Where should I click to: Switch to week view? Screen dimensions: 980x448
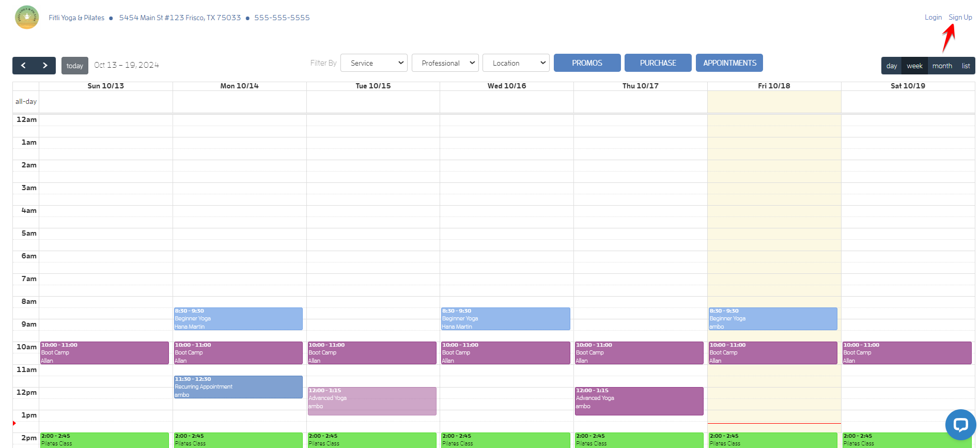click(914, 66)
